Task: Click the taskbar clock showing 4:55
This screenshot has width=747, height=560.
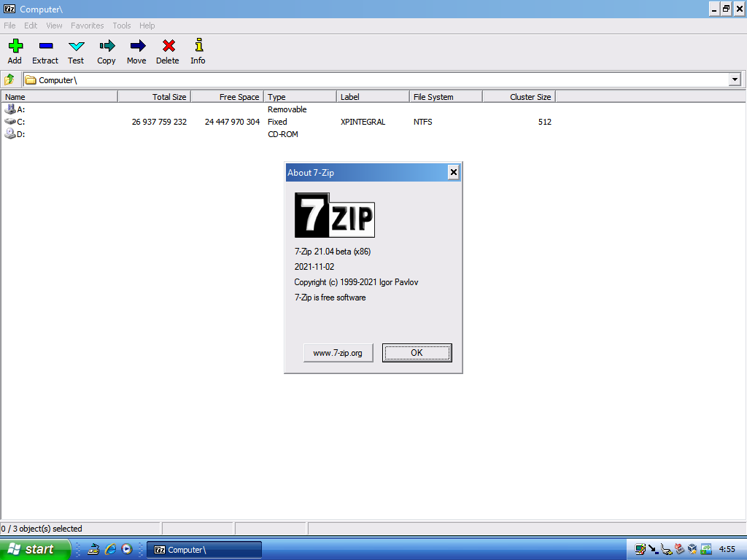Action: tap(727, 550)
